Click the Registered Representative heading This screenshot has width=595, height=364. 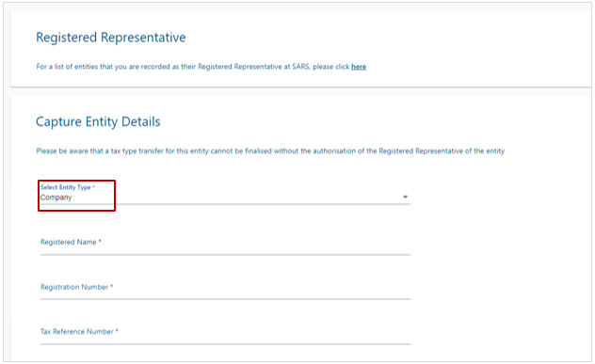(111, 38)
